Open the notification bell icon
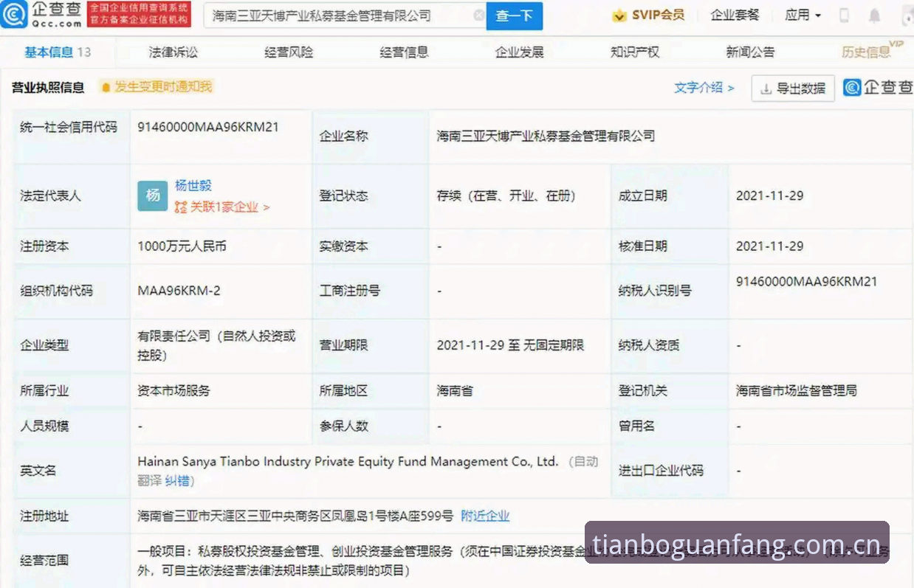This screenshot has width=914, height=588. point(875,15)
